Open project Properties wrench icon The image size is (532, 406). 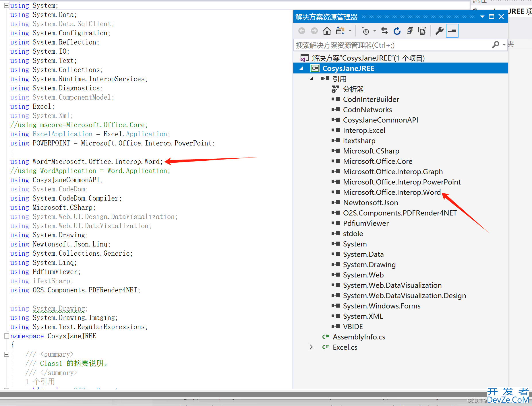pyautogui.click(x=439, y=31)
